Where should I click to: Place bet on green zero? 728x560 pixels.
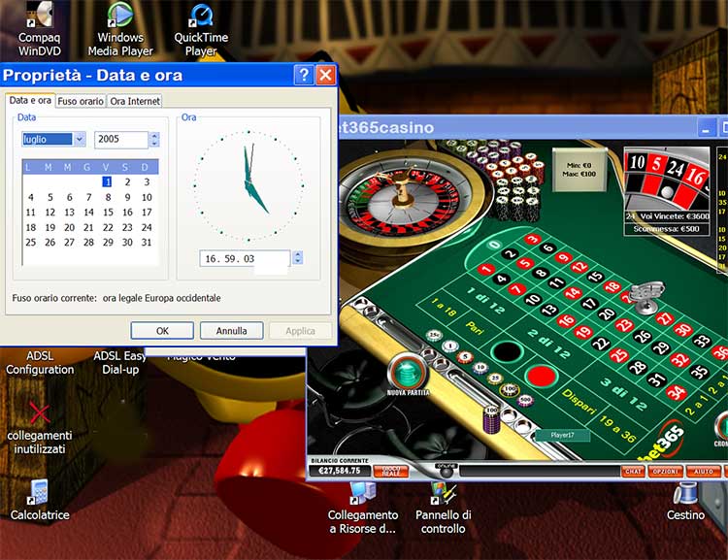[495, 245]
